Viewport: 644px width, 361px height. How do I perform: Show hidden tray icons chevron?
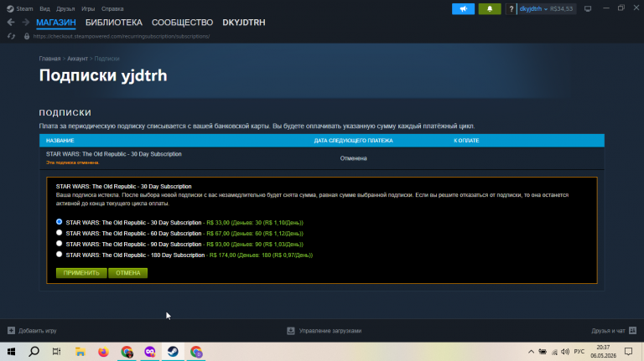pos(531,352)
